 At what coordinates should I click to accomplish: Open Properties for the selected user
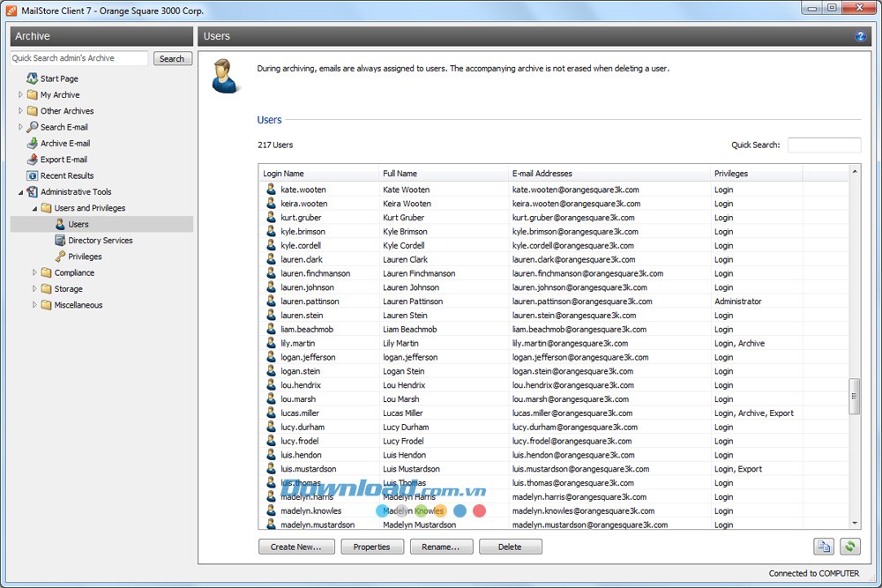pos(372,547)
